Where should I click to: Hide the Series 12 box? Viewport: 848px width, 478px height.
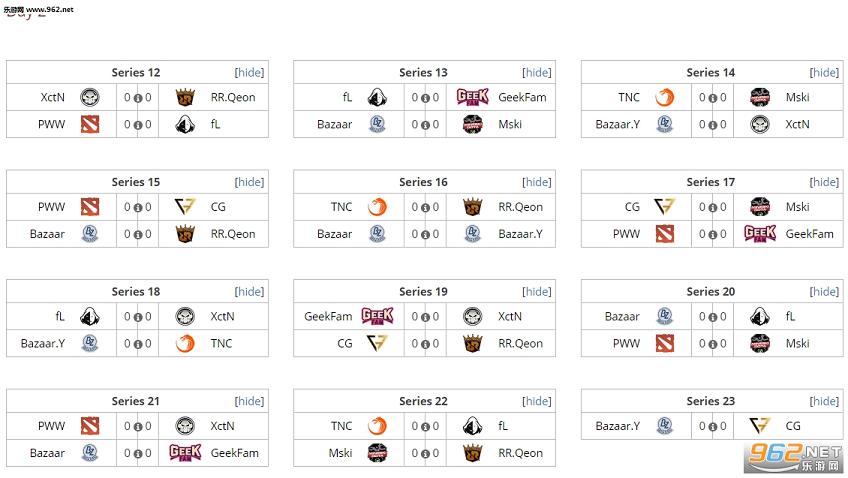(x=250, y=72)
